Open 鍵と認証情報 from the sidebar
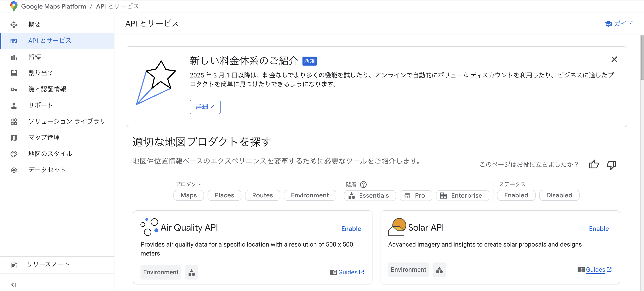Viewport: 644px width, 291px height. (48, 89)
